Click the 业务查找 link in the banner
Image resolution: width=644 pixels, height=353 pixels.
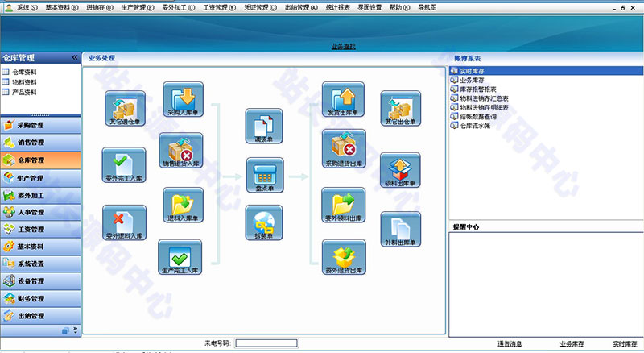pos(344,47)
